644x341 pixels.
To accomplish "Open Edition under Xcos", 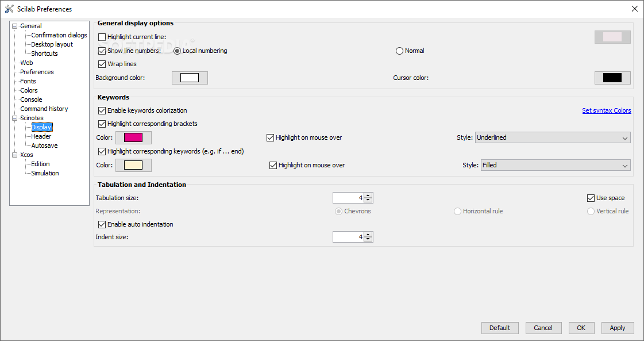I will [x=40, y=164].
